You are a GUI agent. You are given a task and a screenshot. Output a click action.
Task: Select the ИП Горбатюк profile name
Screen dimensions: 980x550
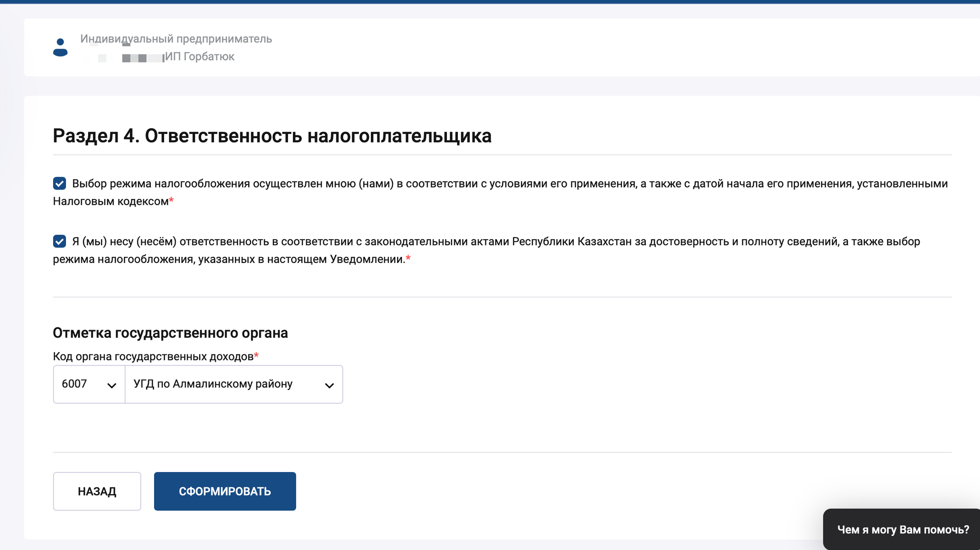(x=201, y=56)
